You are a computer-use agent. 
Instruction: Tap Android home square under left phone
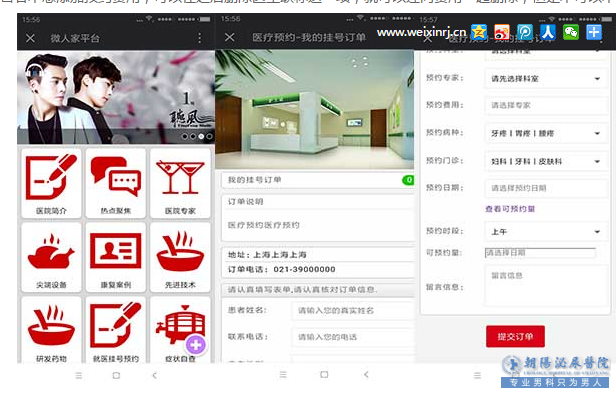pyautogui.click(x=116, y=375)
